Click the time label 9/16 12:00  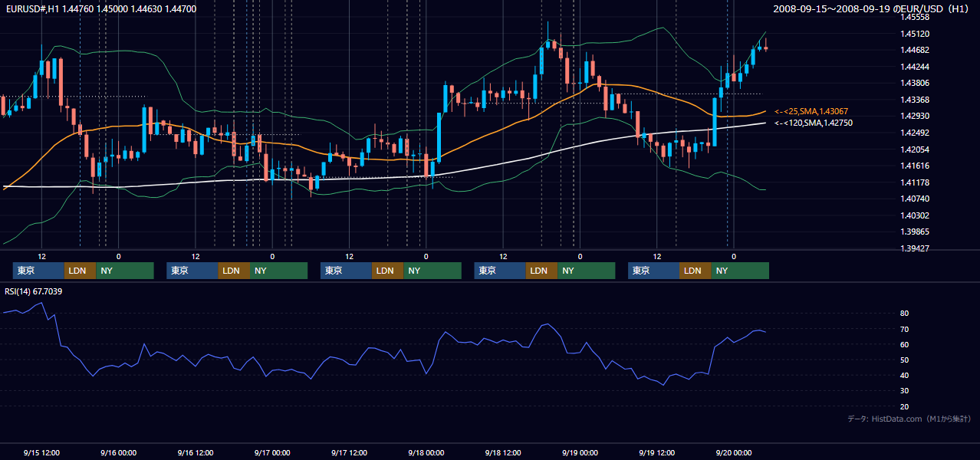tap(195, 452)
